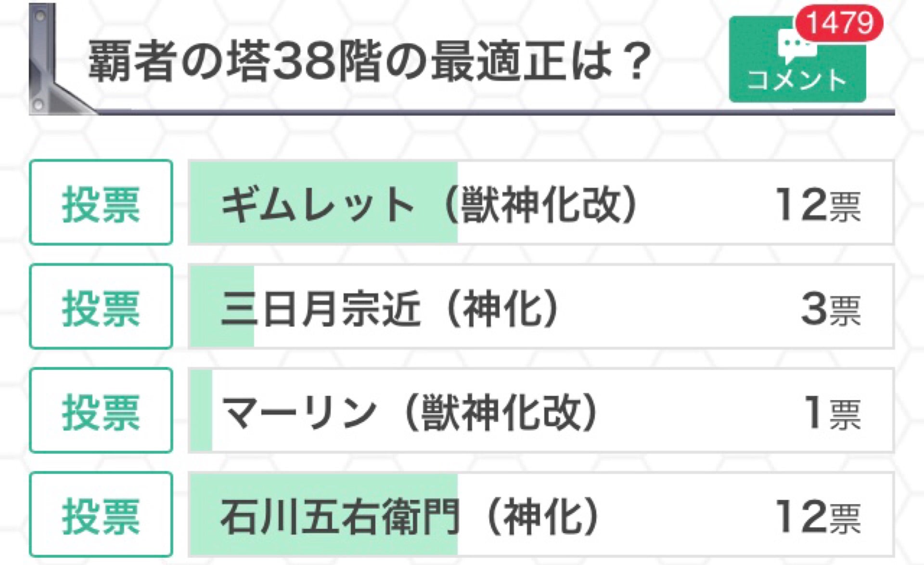The width and height of the screenshot is (924, 565).
Task: Click the metal bracket graphic beside the title
Action: click(48, 58)
